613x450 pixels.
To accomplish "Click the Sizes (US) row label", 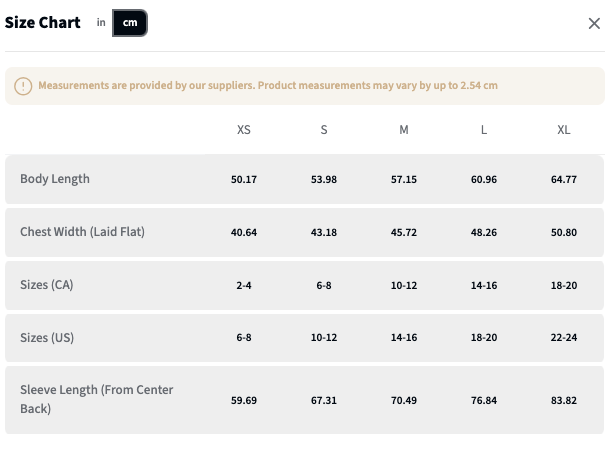I will 47,337.
